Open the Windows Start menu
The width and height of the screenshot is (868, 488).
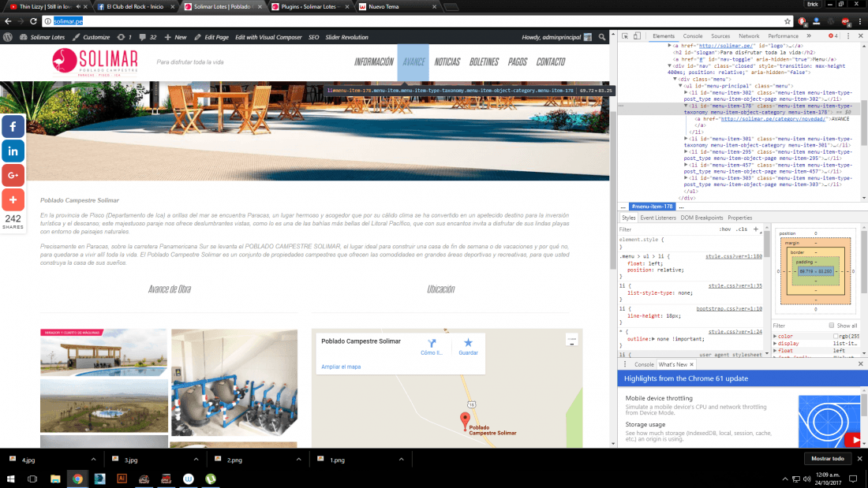point(10,479)
